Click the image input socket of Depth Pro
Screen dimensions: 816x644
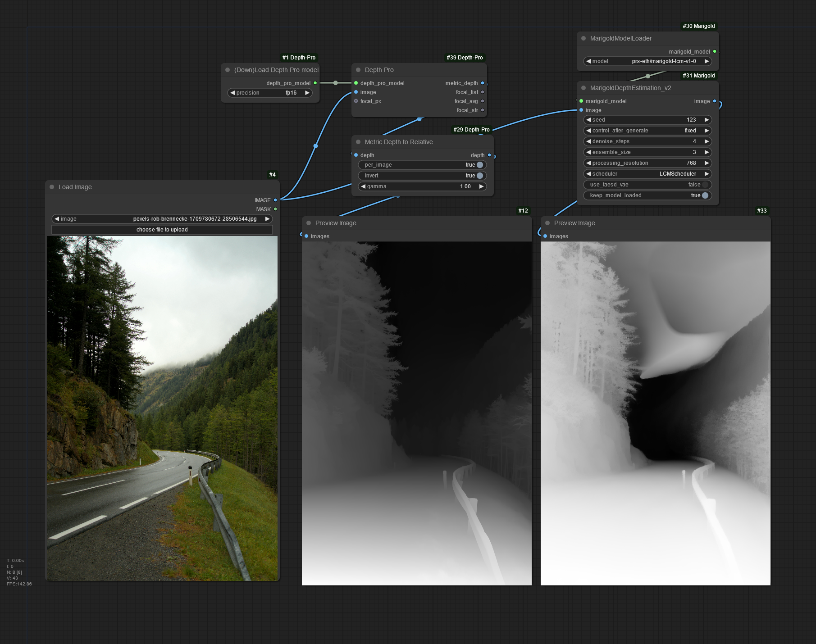click(x=356, y=92)
